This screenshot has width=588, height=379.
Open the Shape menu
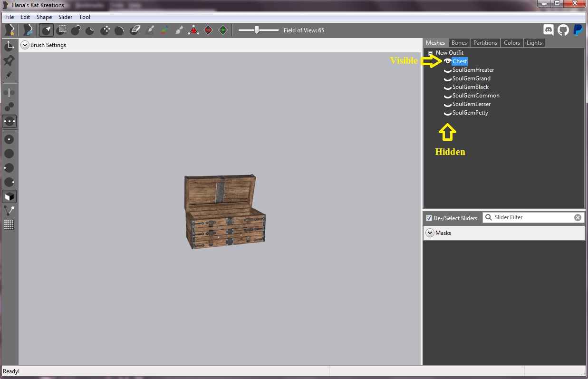(44, 17)
